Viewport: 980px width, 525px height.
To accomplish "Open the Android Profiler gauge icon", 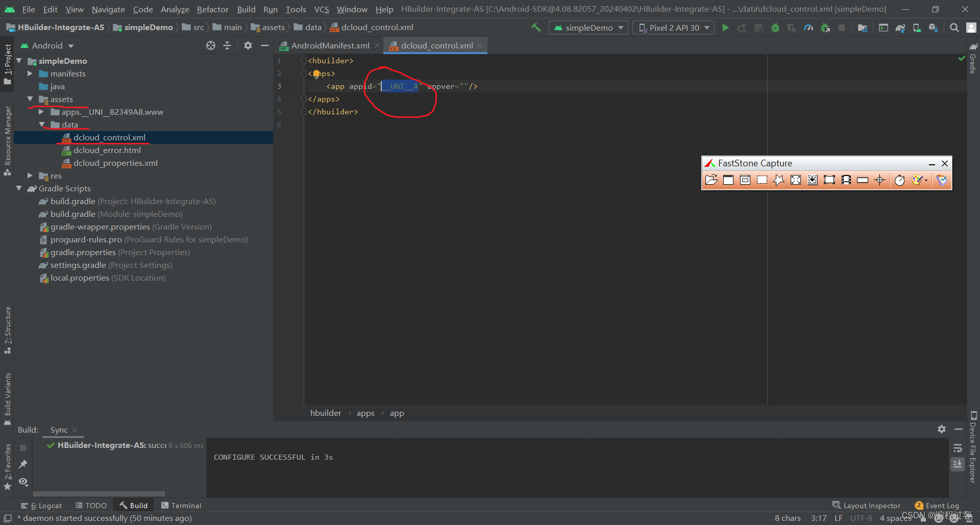I will [x=808, y=28].
